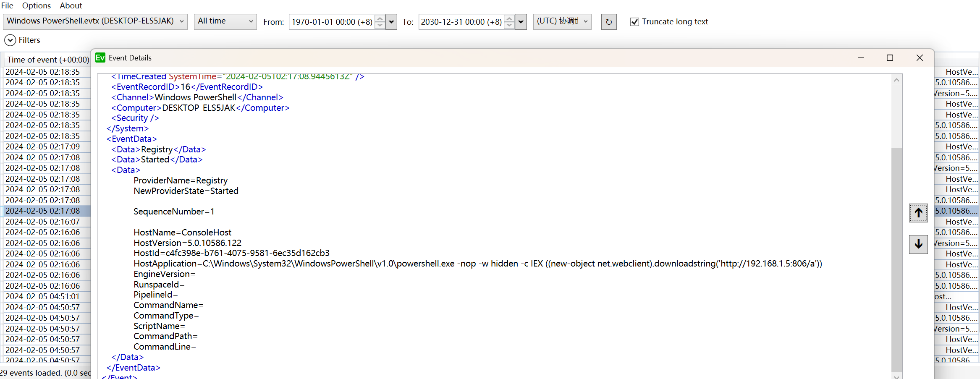Open the event log file dropdown
Image resolution: width=980 pixels, height=379 pixels.
coord(95,21)
